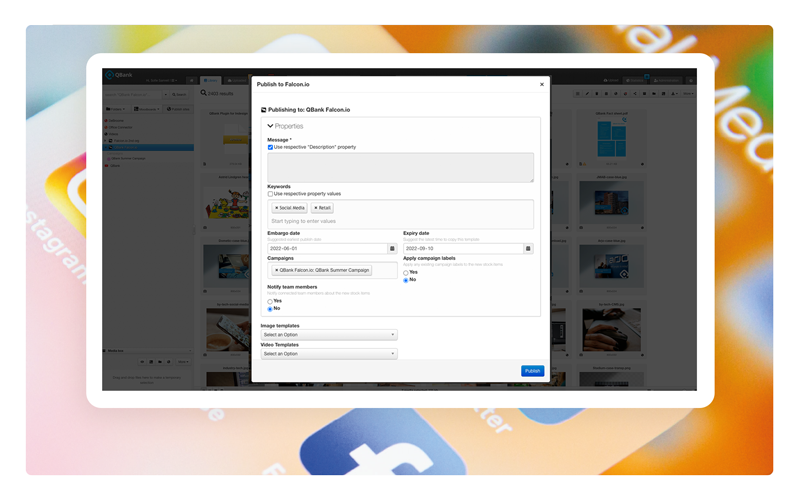The image size is (800, 500).
Task: Open the Image templates dropdown
Action: point(329,335)
